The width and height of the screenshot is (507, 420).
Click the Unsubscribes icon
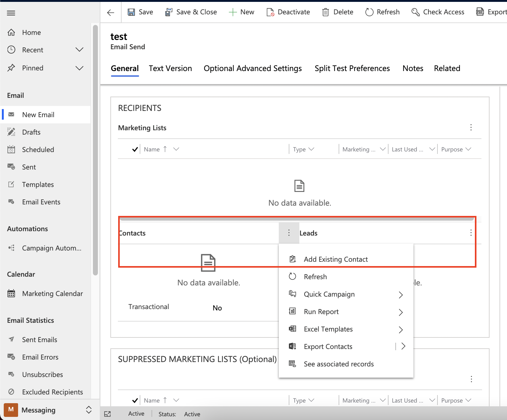pyautogui.click(x=11, y=375)
